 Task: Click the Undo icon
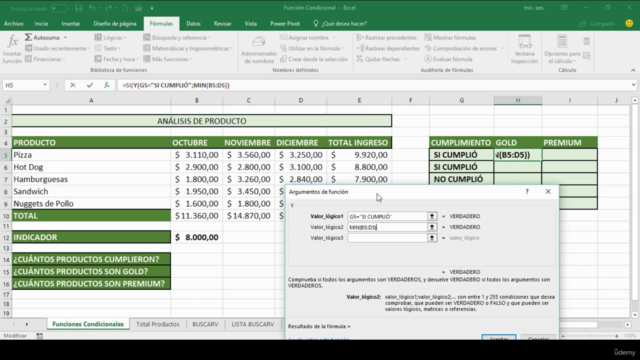pyautogui.click(x=92, y=8)
